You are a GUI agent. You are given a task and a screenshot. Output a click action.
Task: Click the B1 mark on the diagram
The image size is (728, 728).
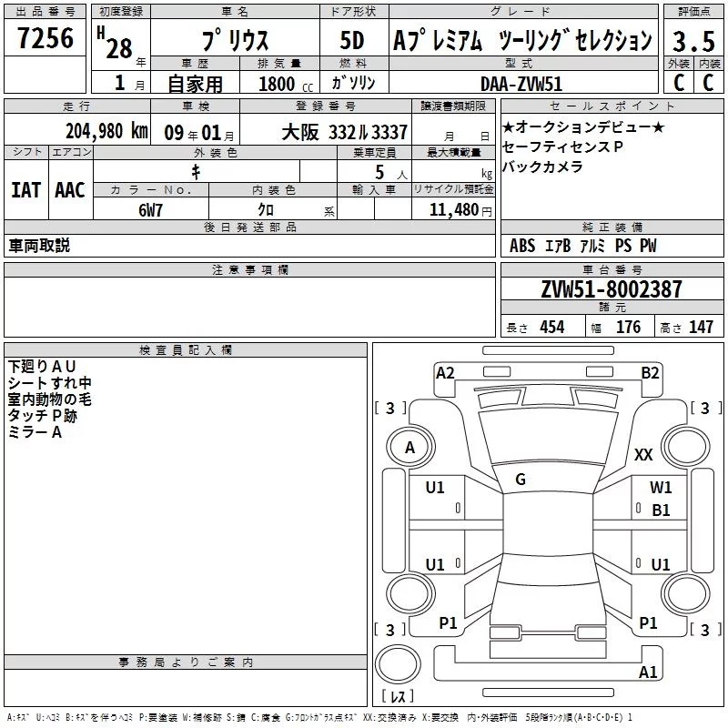(x=661, y=511)
